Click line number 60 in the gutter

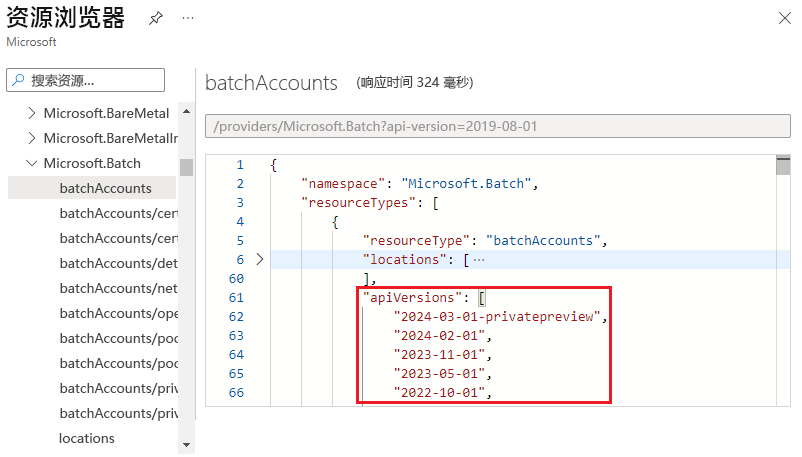[236, 278]
